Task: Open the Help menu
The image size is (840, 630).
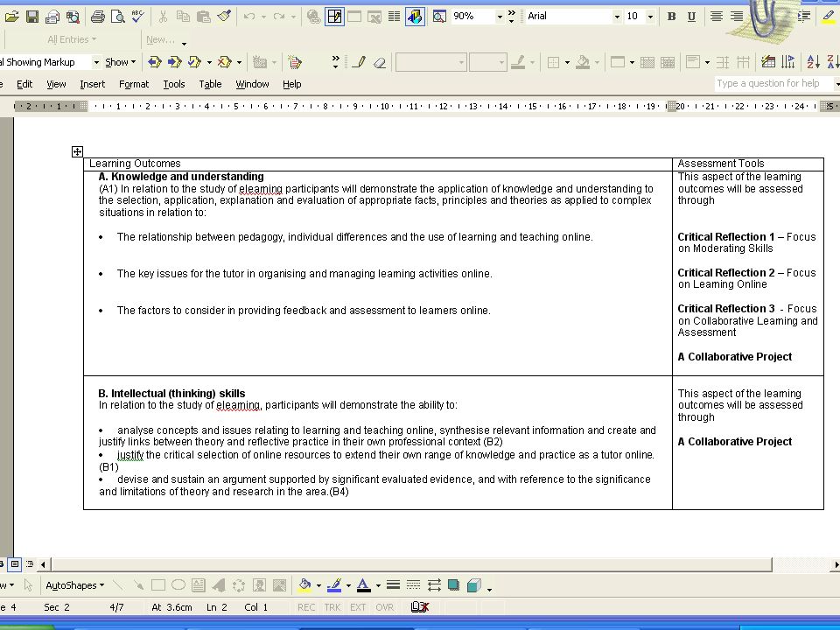Action: click(x=292, y=84)
